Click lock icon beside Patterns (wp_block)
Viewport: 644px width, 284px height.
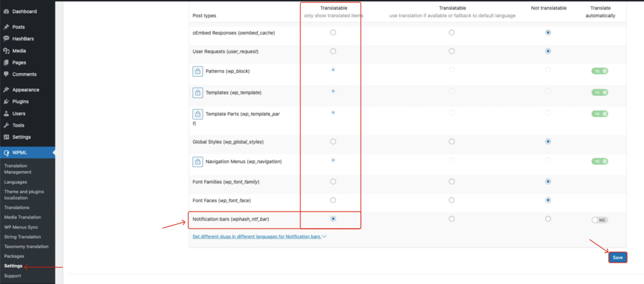(x=197, y=71)
